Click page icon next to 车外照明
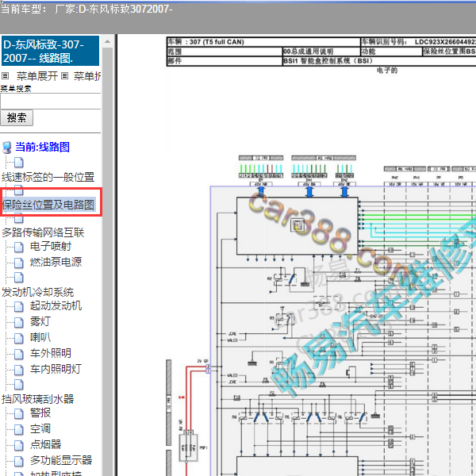The height and width of the screenshot is (476, 476). (x=19, y=354)
